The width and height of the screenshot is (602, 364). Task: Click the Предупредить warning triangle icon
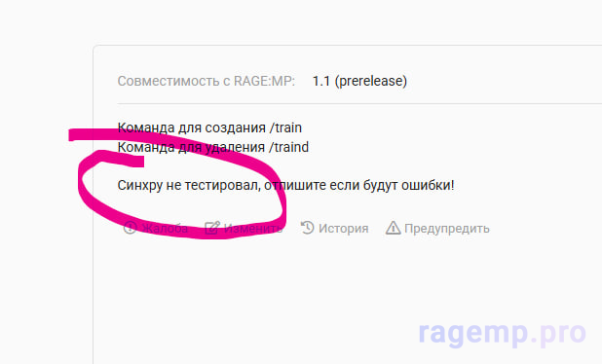coord(393,228)
